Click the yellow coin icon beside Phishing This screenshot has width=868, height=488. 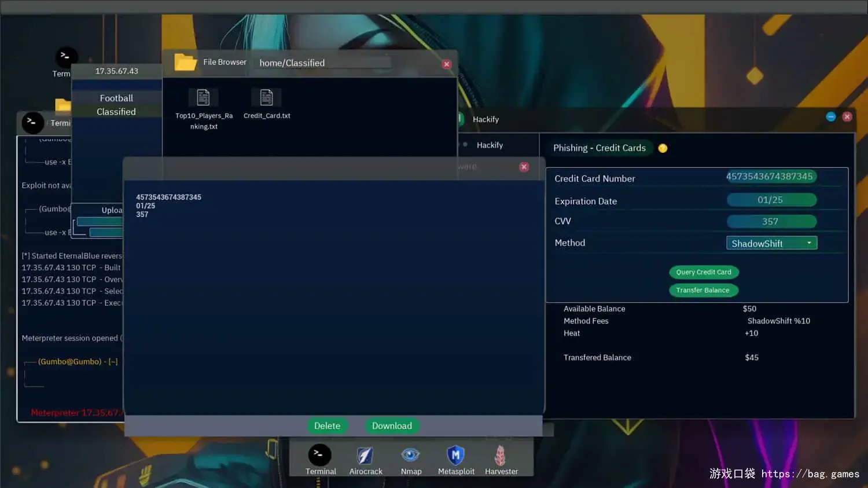(663, 148)
